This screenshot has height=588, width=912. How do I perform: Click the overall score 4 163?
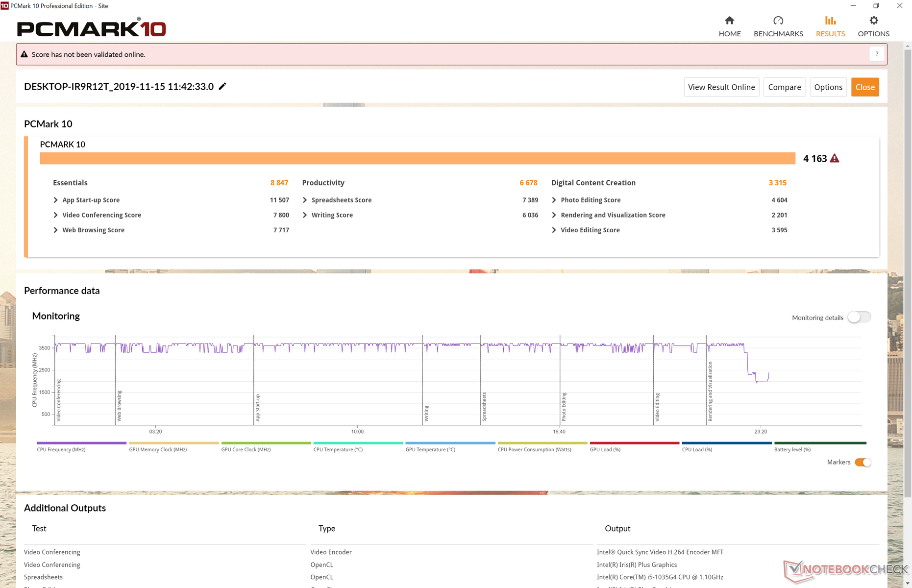[814, 158]
